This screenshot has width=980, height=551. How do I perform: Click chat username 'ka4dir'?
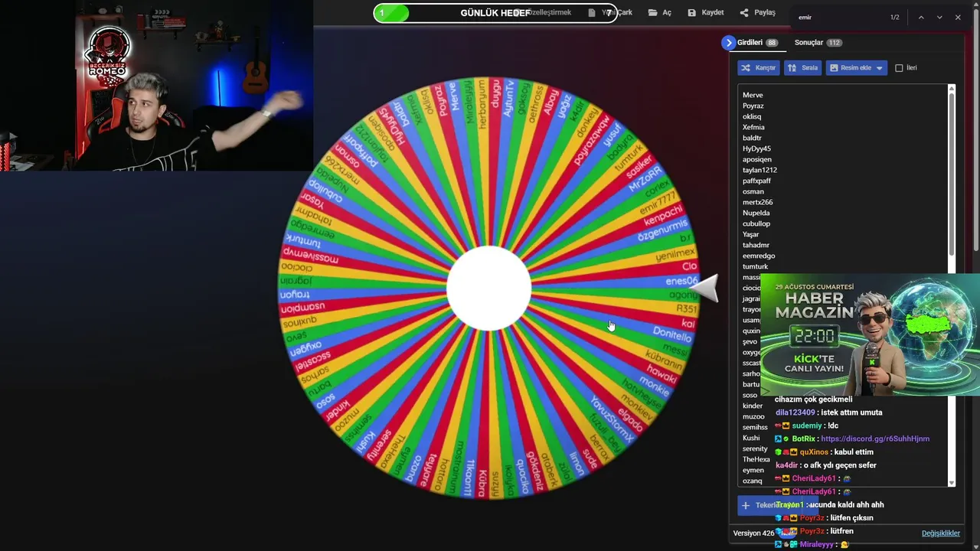[787, 465]
